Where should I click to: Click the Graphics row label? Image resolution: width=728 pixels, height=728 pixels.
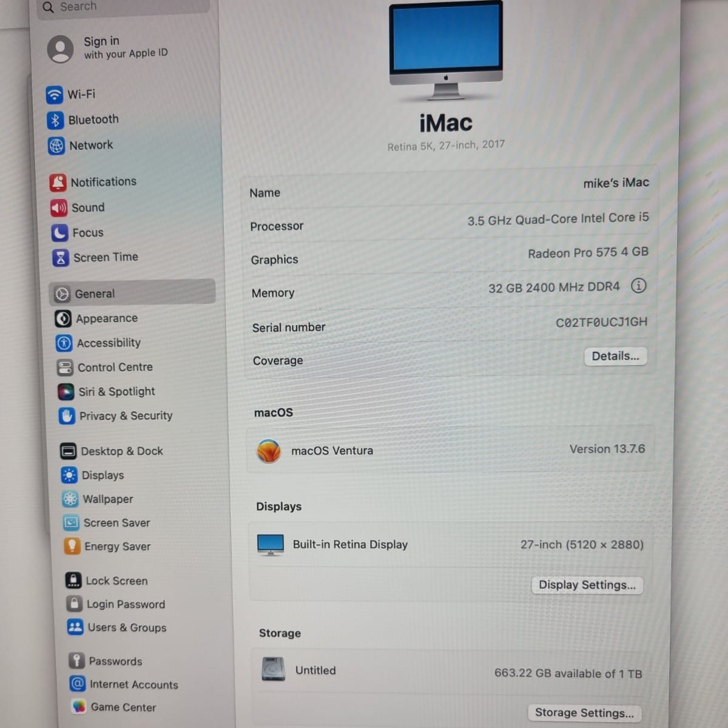click(x=274, y=260)
